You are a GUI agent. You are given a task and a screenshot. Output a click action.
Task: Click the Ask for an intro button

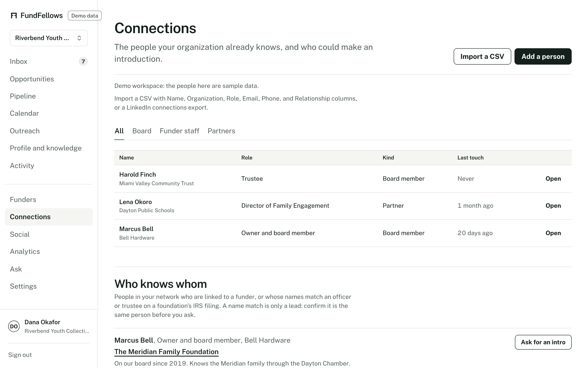543,342
